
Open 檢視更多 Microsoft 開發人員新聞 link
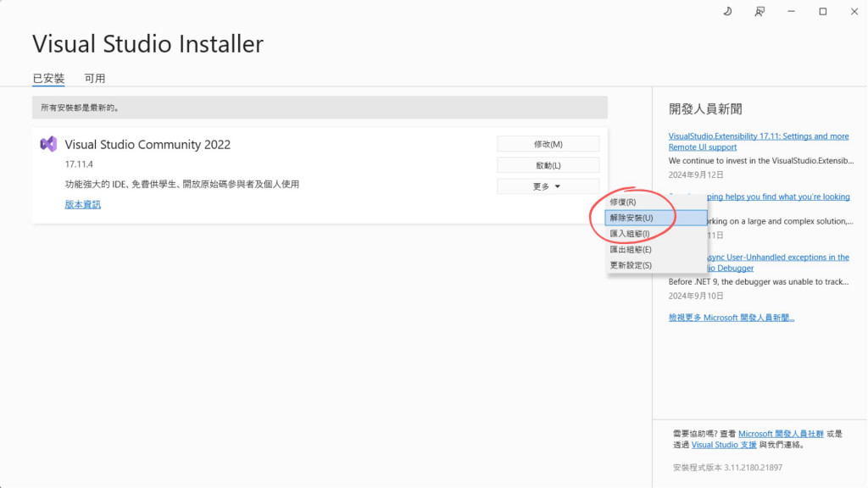[x=732, y=318]
